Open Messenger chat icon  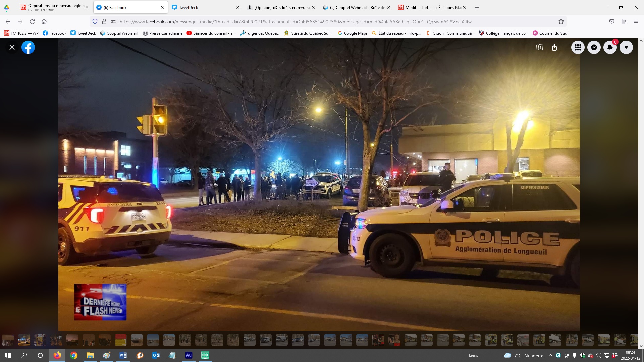594,47
